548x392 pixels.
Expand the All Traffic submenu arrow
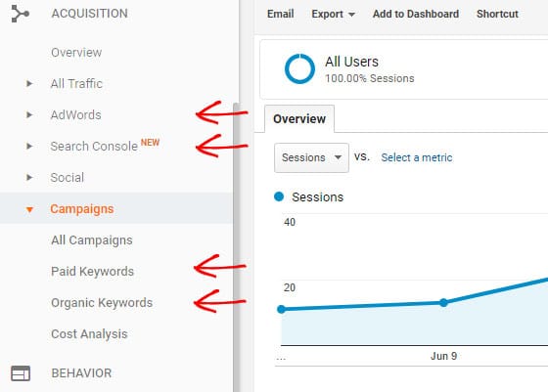[29, 83]
